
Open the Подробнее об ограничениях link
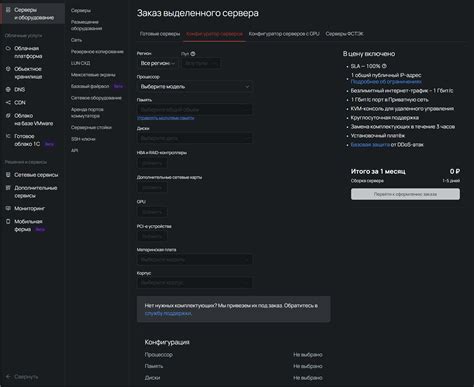tap(386, 82)
